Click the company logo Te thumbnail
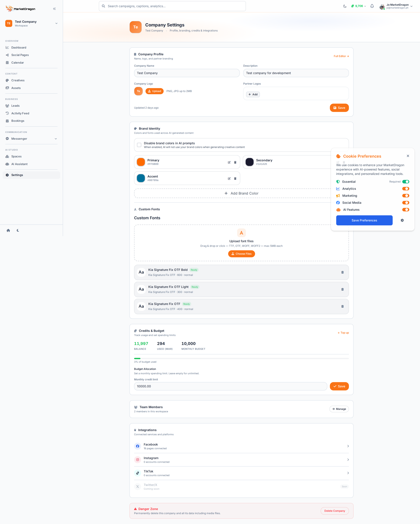 click(x=138, y=91)
